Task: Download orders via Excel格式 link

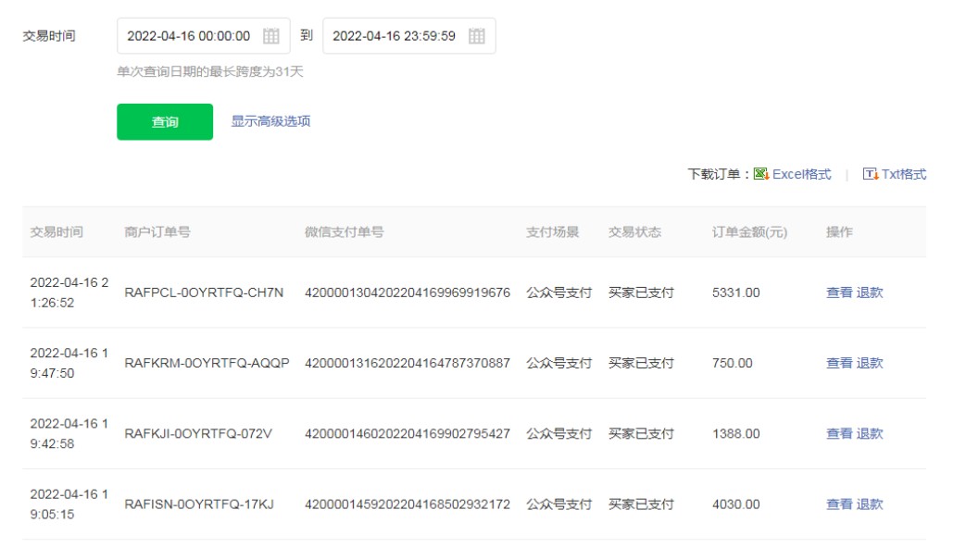Action: click(x=801, y=174)
